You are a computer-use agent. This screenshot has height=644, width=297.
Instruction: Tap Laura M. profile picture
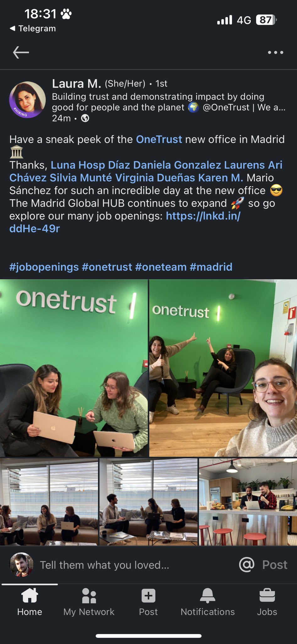tap(28, 100)
